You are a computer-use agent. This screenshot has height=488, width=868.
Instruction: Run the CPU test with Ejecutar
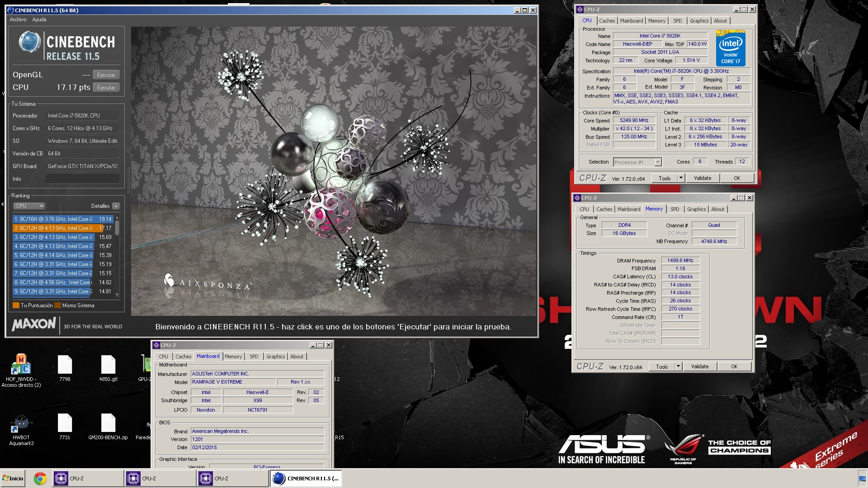tap(106, 88)
